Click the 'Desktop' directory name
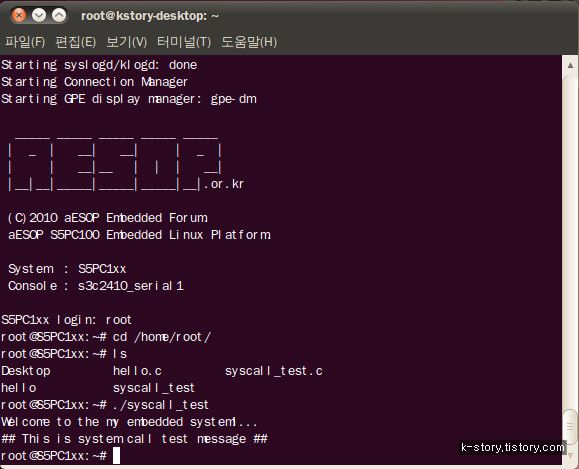 pos(26,371)
